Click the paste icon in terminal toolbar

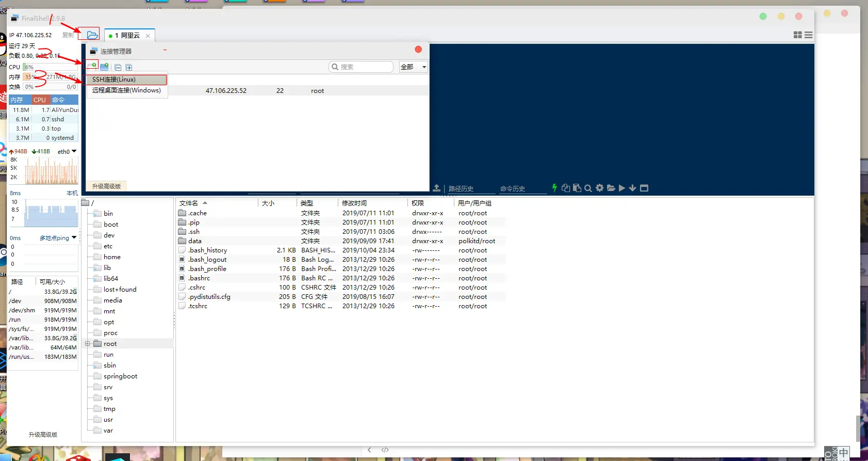tap(577, 188)
